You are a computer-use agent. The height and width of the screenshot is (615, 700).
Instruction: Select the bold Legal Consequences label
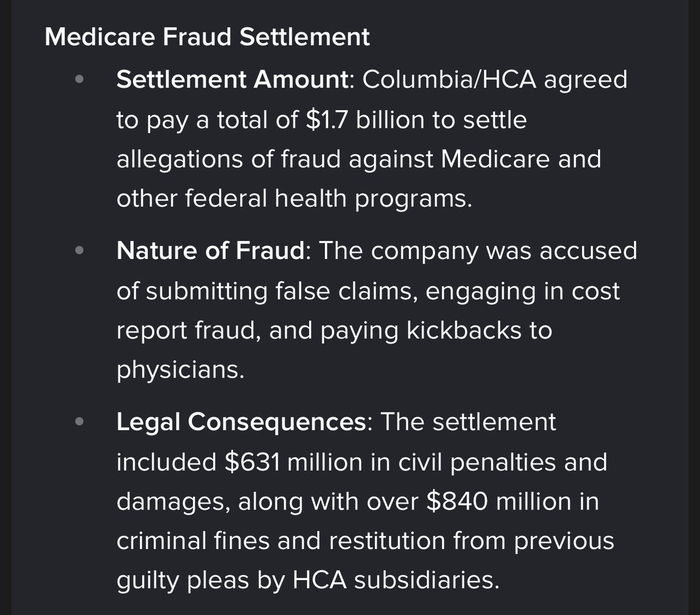click(241, 423)
